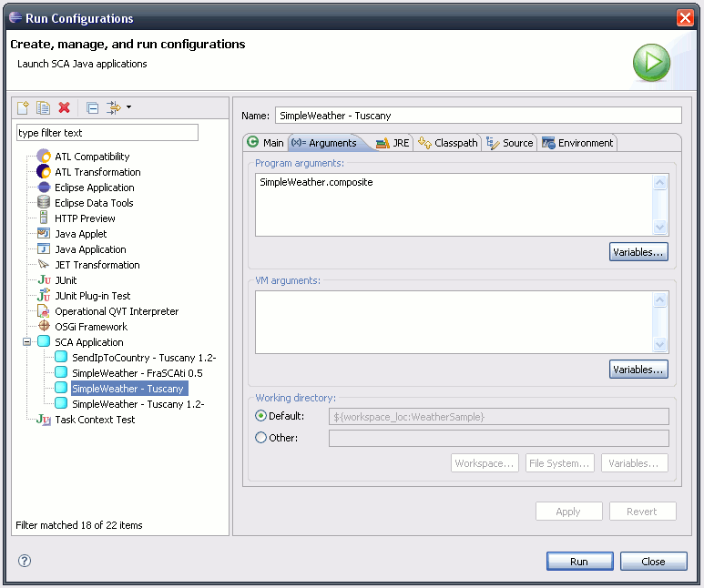704x588 pixels.
Task: Click Variables button in Working directory section
Action: [x=635, y=462]
